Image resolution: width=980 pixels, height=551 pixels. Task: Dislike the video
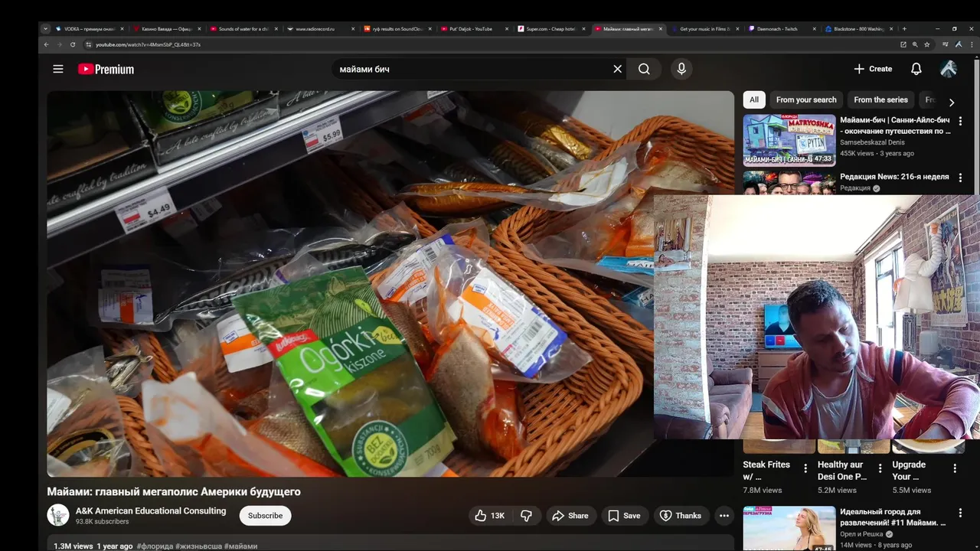tap(526, 516)
